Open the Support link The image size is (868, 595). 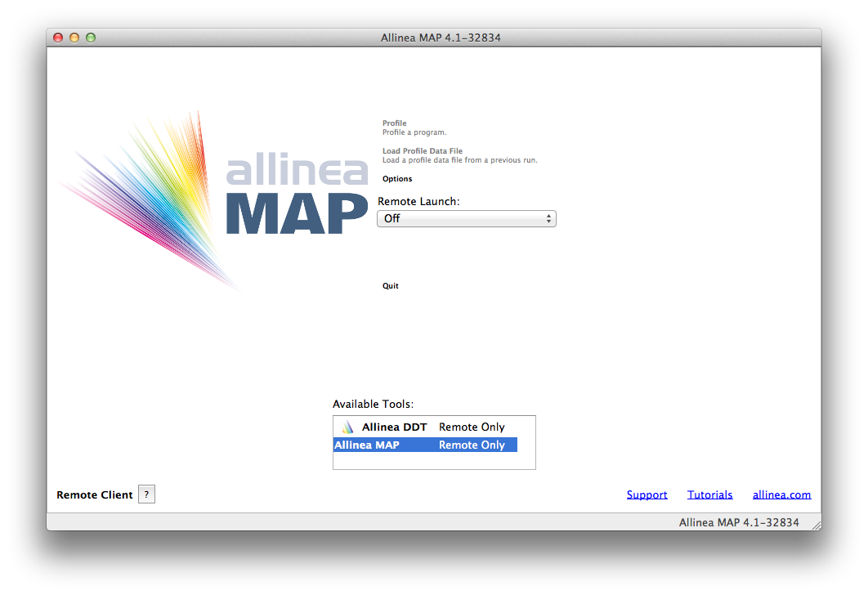[647, 494]
